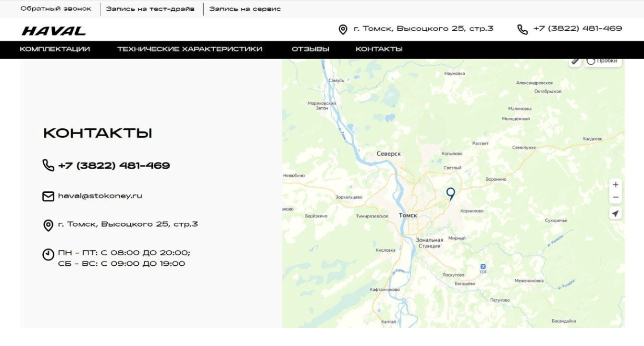This screenshot has height=346, width=644.
Task: Zoom in on the map with plus
Action: click(616, 185)
